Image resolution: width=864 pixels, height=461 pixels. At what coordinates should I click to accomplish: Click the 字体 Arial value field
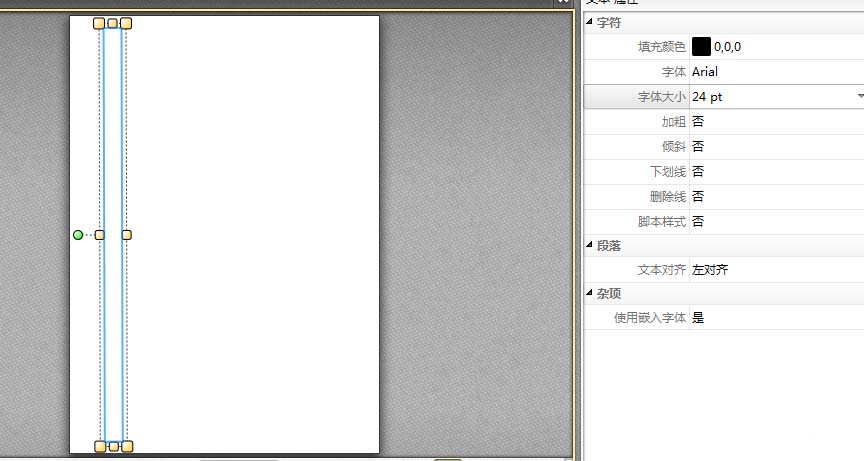(x=705, y=72)
